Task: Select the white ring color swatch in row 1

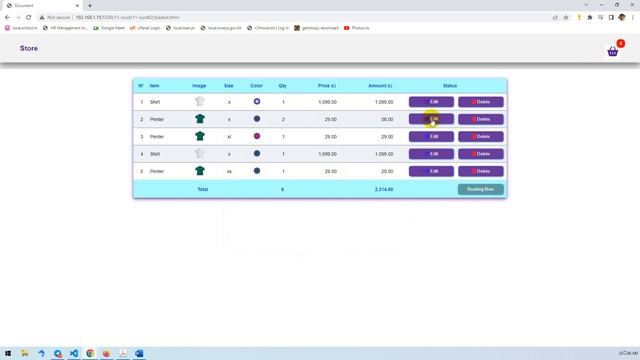Action: 257,101
